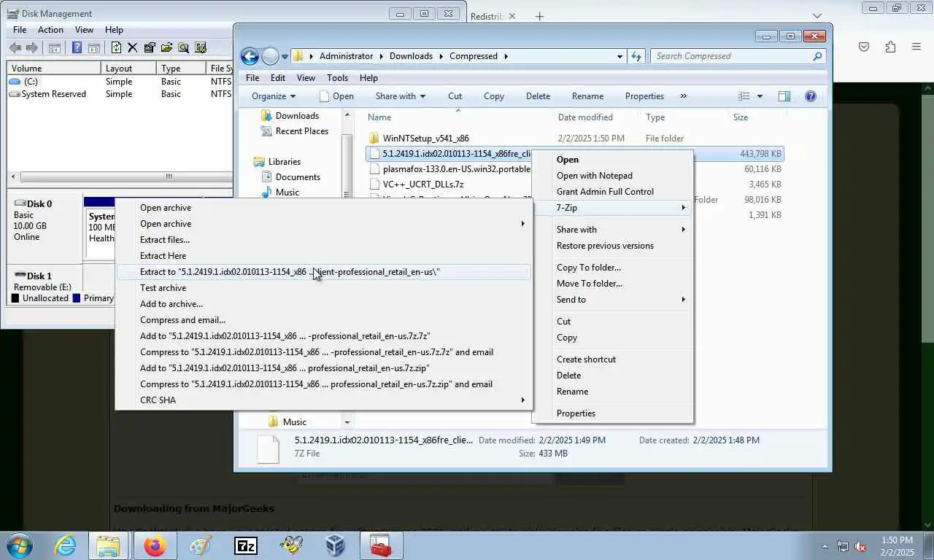Click the Refresh icon in Disk Management toolbar
Screen dimensions: 934x560
tap(116, 48)
